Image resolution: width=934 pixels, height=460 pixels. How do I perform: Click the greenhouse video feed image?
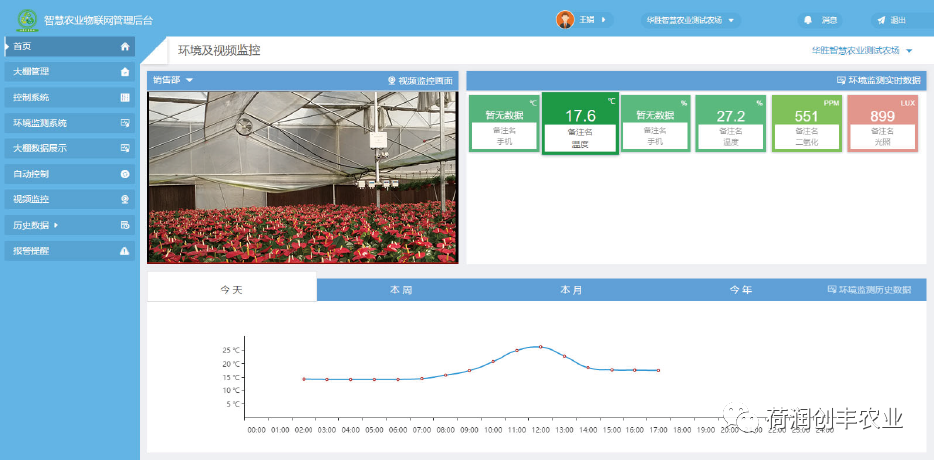tap(302, 177)
